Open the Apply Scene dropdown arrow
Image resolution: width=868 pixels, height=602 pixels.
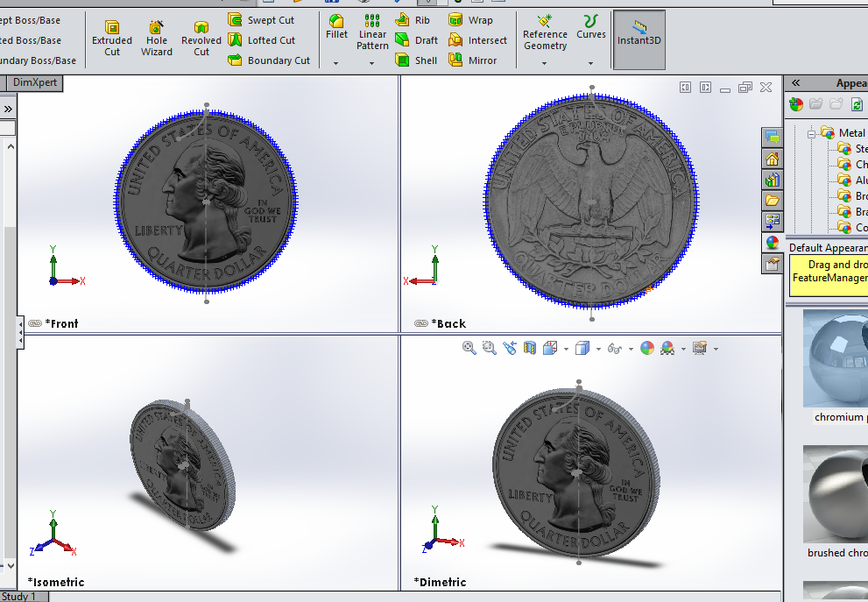click(683, 349)
